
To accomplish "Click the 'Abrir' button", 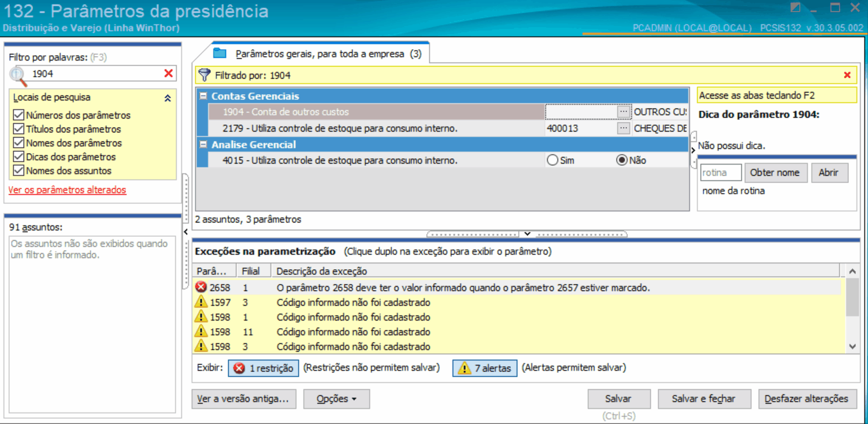I will tap(828, 172).
